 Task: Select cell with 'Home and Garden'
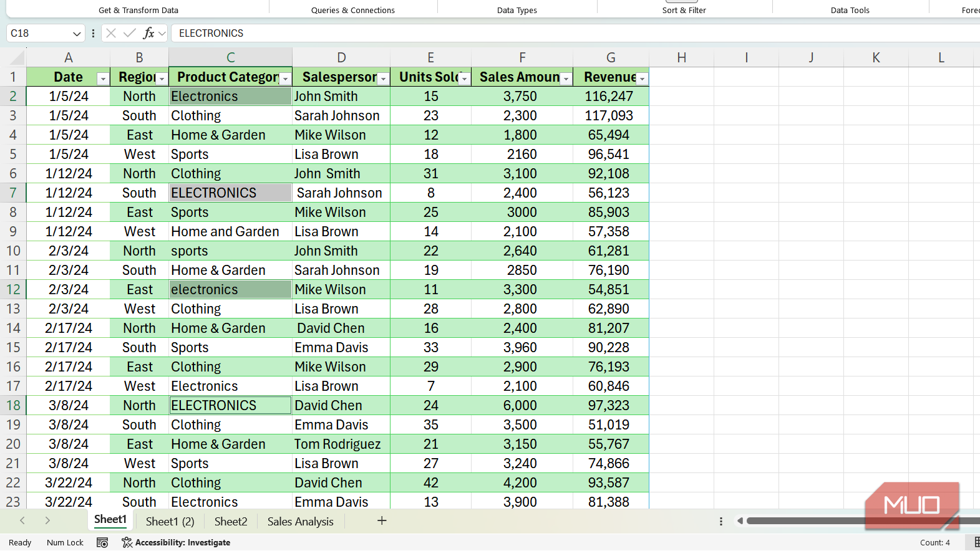pos(230,231)
